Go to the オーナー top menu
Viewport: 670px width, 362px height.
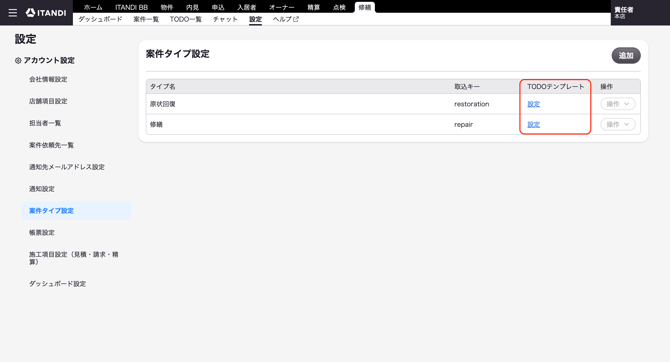pos(282,7)
